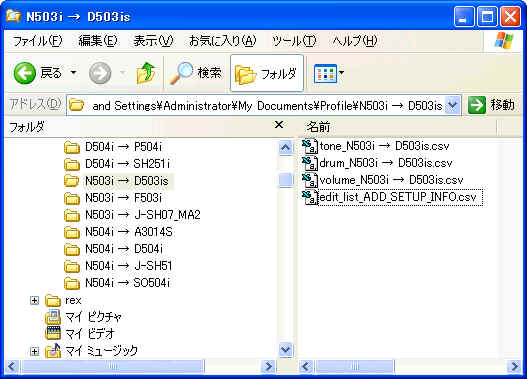This screenshot has height=379, width=527.
Task: Click the drum_N503i csv file icon
Action: pos(309,164)
